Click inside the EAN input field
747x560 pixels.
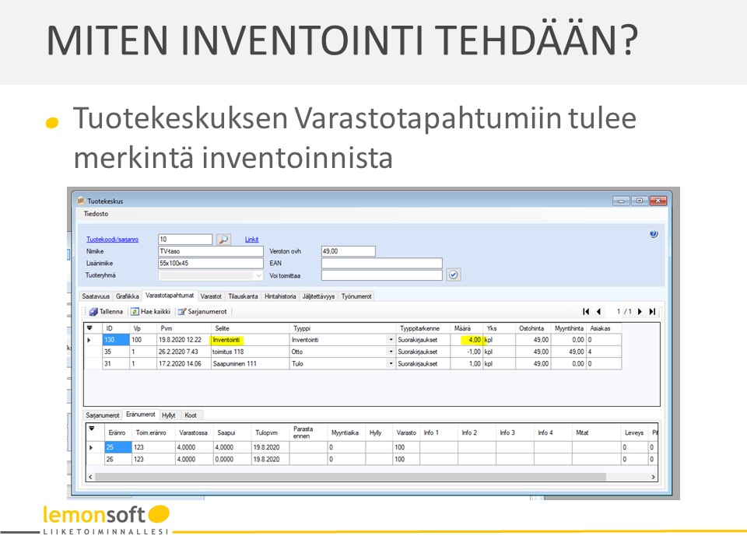[381, 262]
